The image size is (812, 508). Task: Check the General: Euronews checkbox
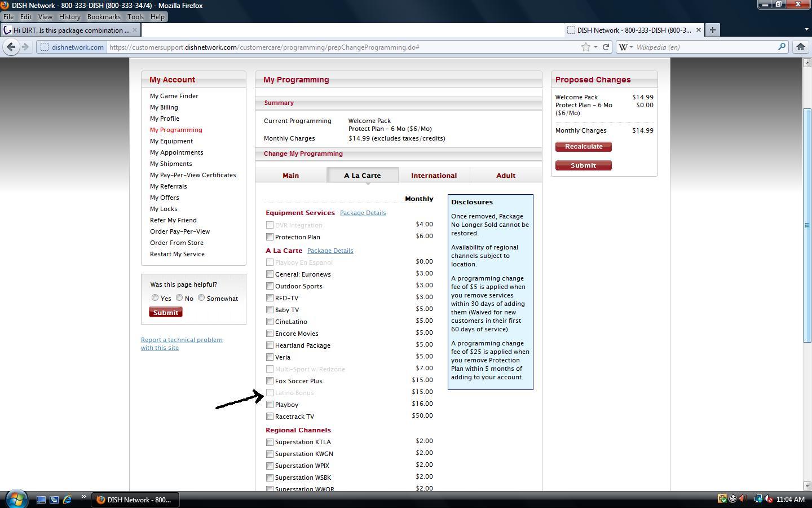coord(270,274)
